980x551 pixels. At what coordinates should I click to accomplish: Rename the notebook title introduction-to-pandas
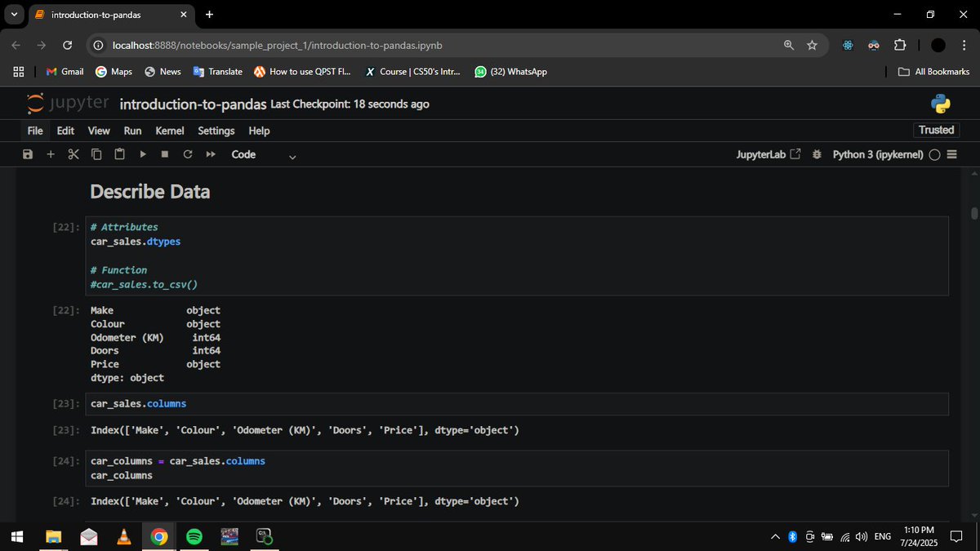coord(193,104)
